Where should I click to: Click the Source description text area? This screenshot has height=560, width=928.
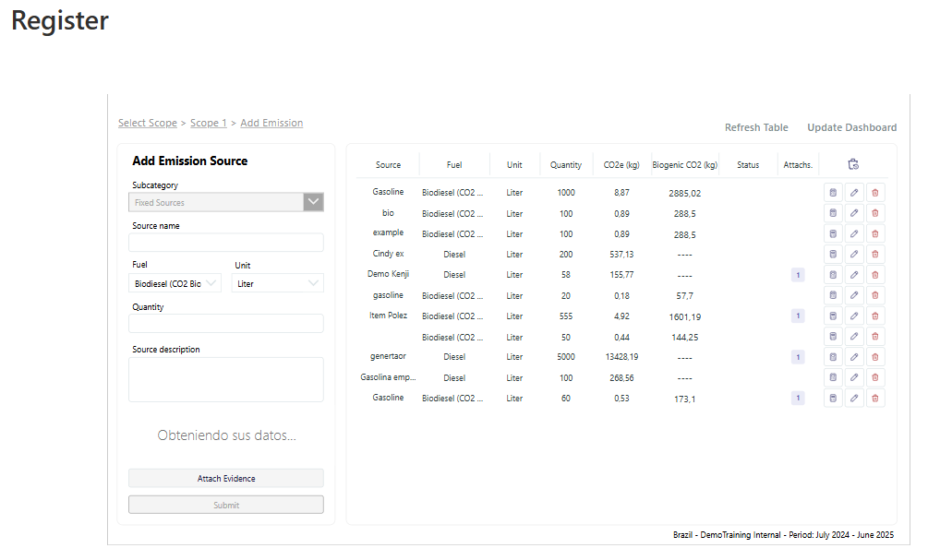(x=226, y=380)
